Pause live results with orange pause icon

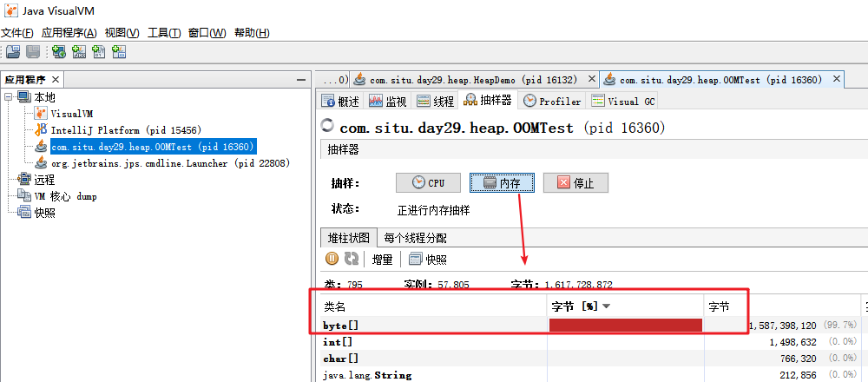[332, 259]
